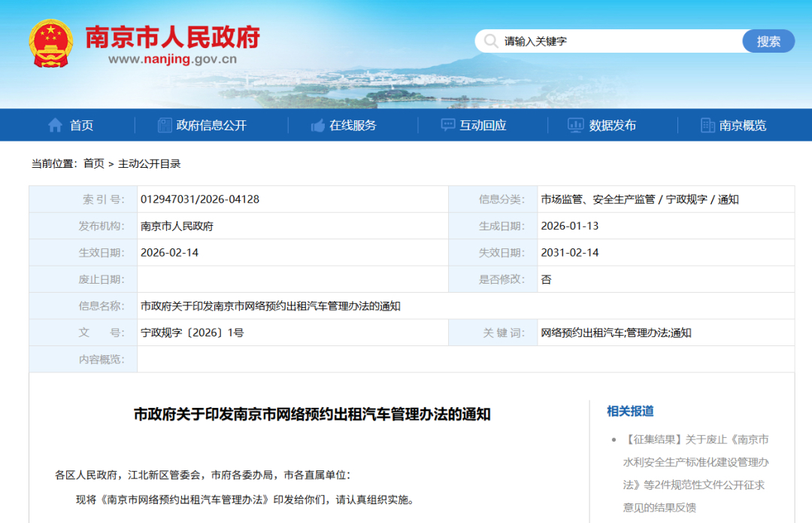The image size is (812, 523).
Task: Click the 主动公开目录 breadcrumb link
Action: tap(149, 163)
